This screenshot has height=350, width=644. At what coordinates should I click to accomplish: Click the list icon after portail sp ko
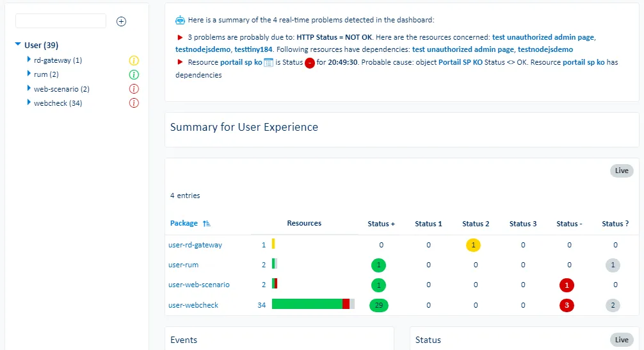pyautogui.click(x=269, y=63)
